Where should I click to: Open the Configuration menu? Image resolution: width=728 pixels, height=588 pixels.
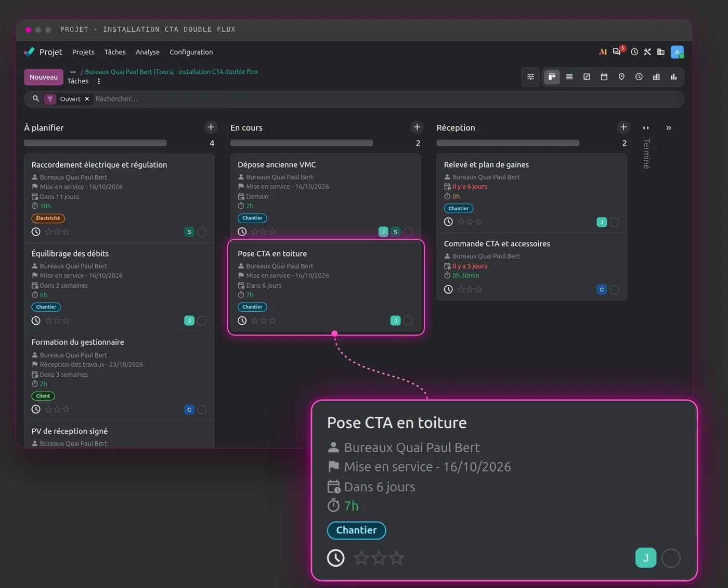point(191,52)
